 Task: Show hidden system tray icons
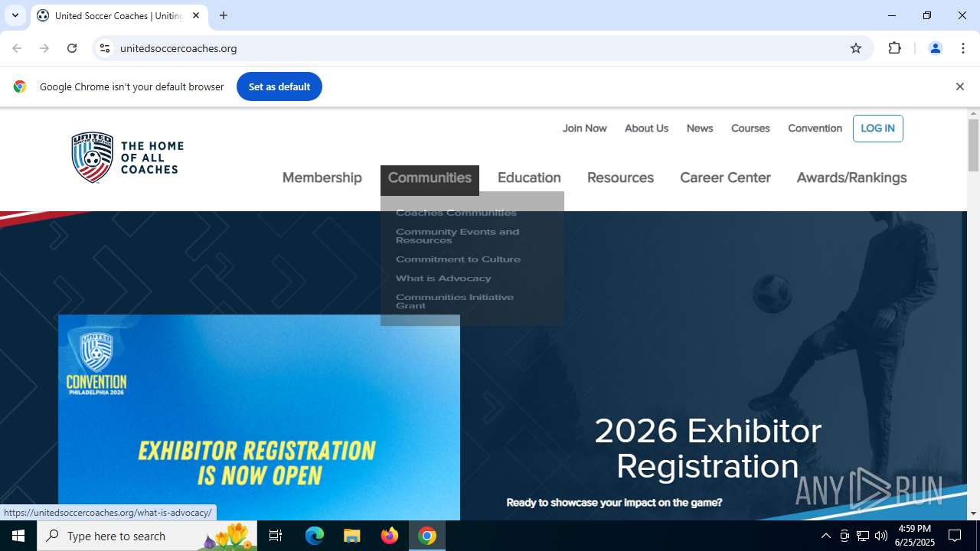tap(825, 536)
